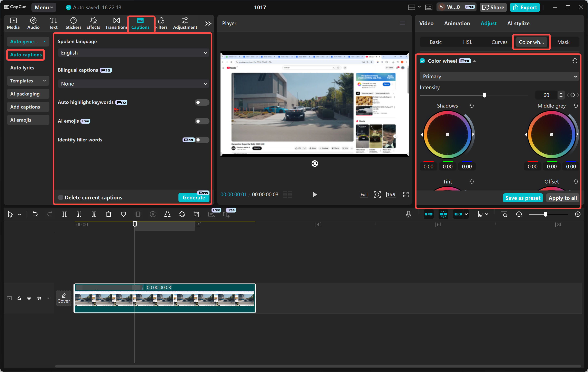The image size is (588, 372).
Task: Click the Crop tool icon
Action: tap(197, 214)
